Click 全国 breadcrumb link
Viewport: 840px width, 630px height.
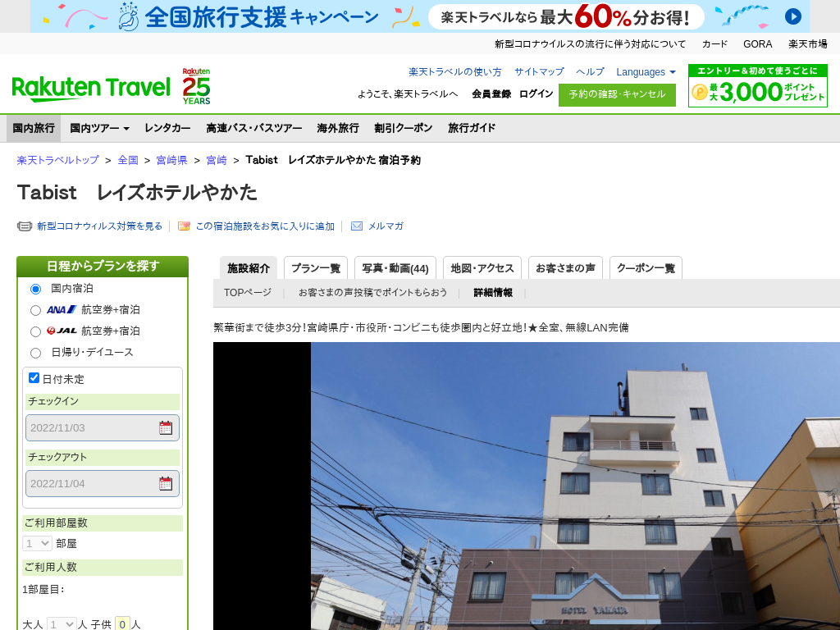[128, 160]
